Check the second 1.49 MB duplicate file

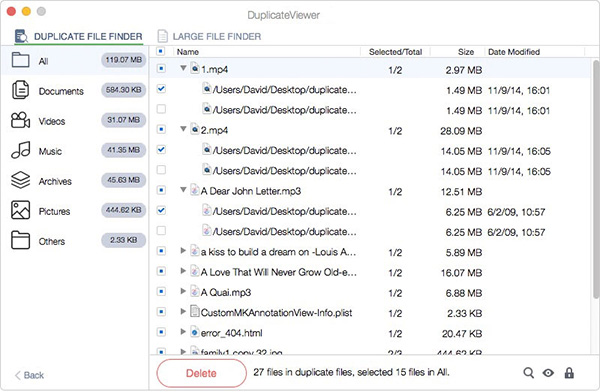[161, 109]
